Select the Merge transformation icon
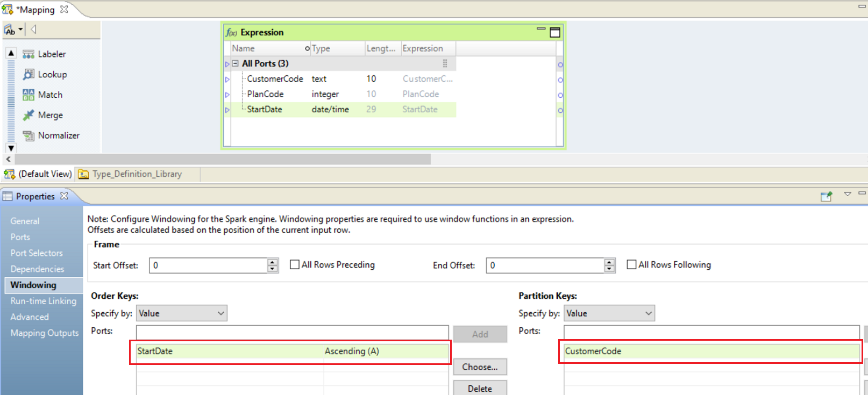Viewport: 868px width, 395px height. pyautogui.click(x=29, y=115)
